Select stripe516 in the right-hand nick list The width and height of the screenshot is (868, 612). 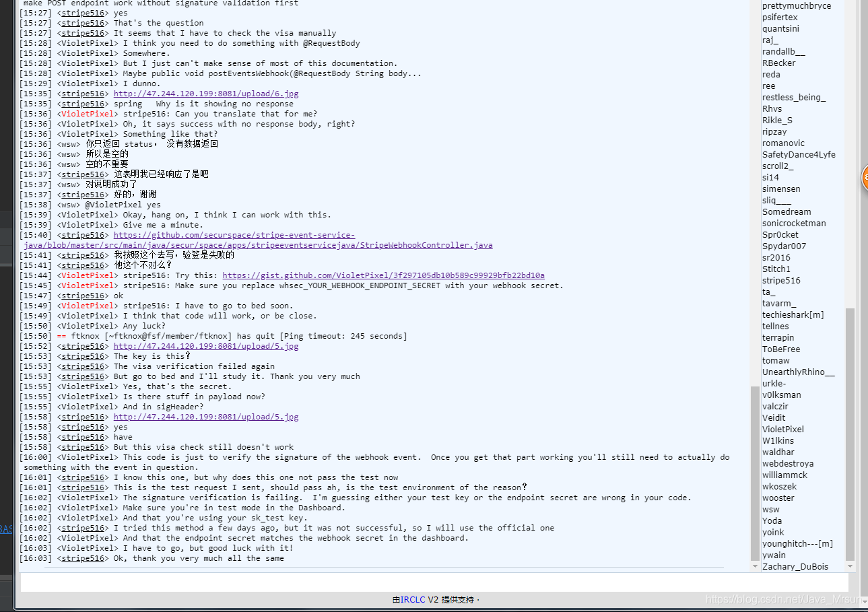click(781, 281)
